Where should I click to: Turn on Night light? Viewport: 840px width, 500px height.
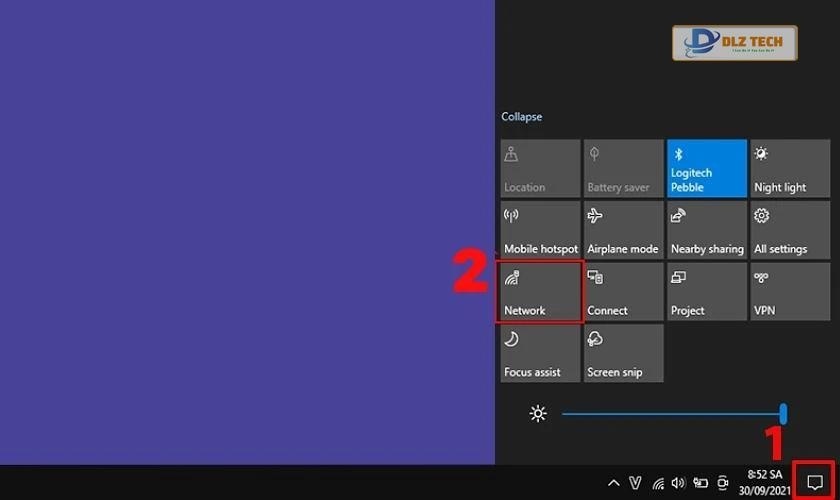coord(790,168)
